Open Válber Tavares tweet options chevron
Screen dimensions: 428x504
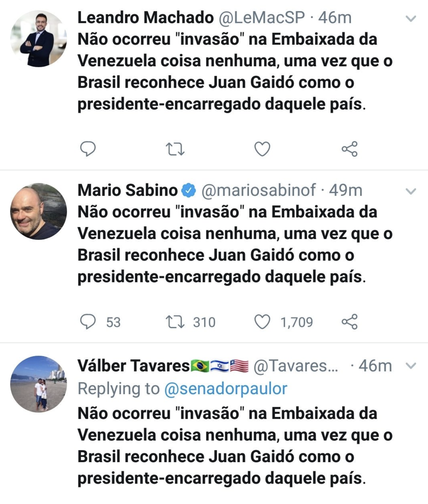pyautogui.click(x=411, y=365)
